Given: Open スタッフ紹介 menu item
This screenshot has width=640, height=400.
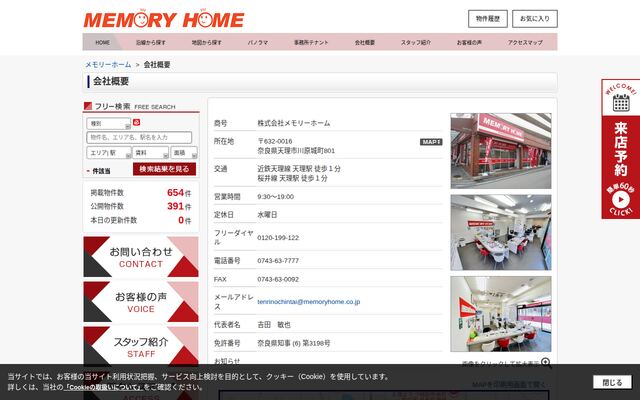Looking at the screenshot, I should click(x=416, y=42).
